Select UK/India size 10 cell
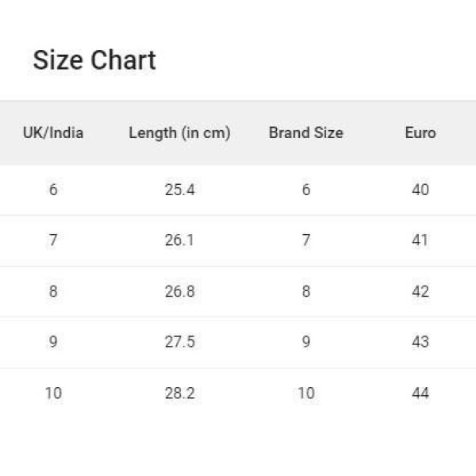476x476 pixels. (53, 393)
